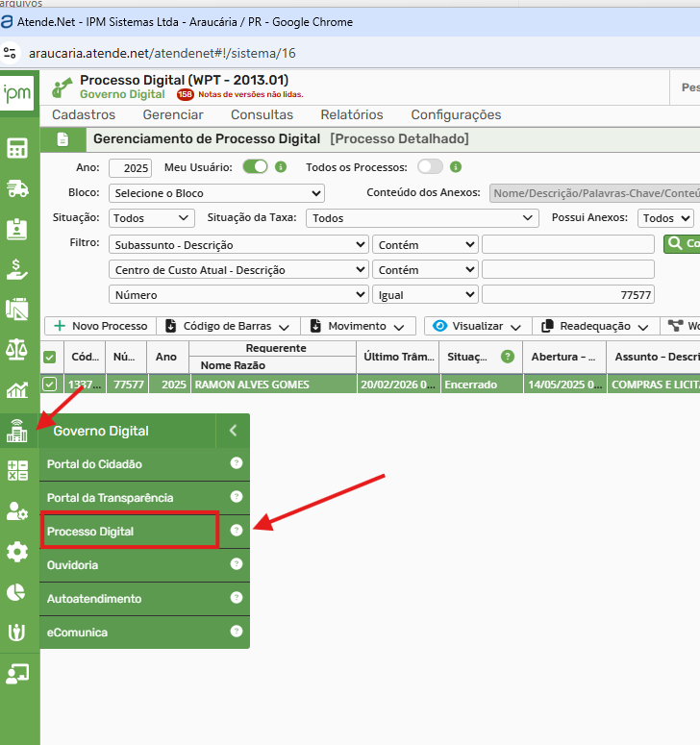Open the Possui Anexos dropdown
The image size is (700, 745).
[665, 218]
